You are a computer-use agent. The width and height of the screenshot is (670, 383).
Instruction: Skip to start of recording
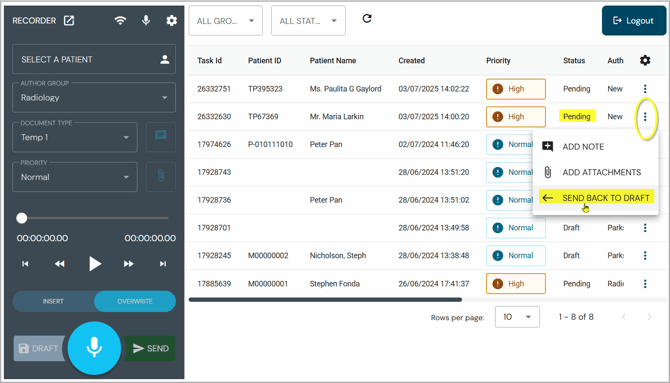point(25,264)
